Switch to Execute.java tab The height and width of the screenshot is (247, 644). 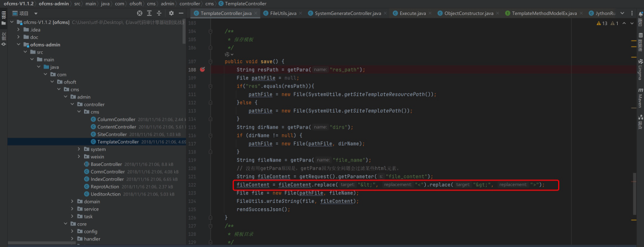(413, 13)
